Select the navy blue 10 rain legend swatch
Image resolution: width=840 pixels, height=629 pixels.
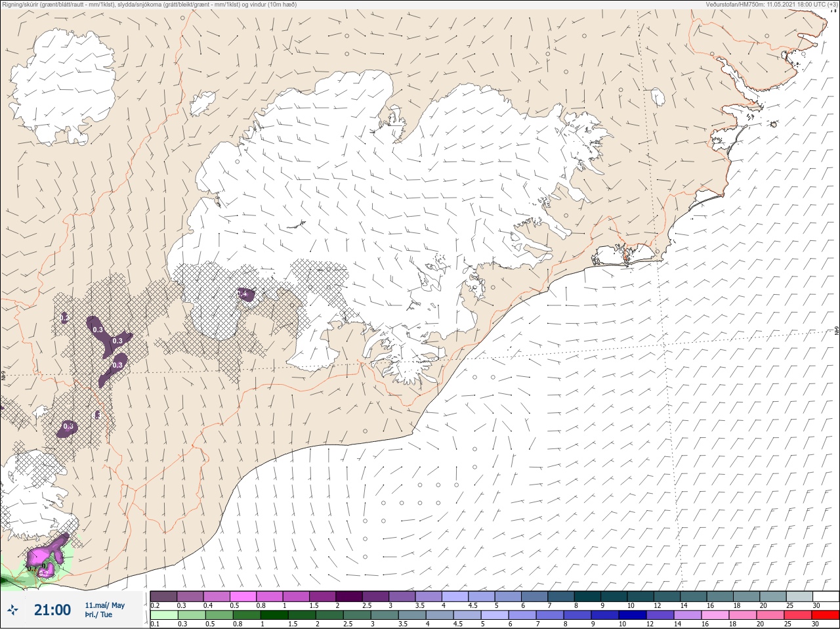click(632, 615)
